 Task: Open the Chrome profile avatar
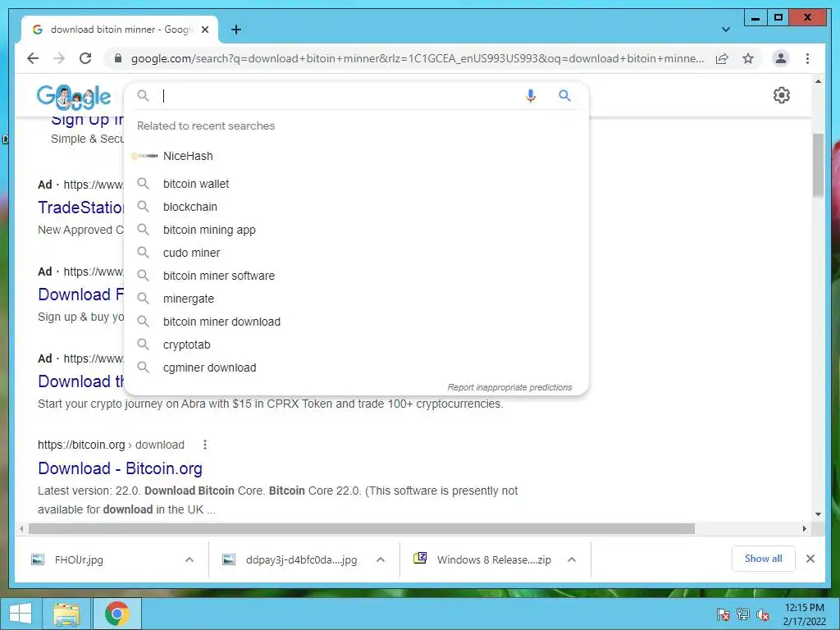(781, 58)
